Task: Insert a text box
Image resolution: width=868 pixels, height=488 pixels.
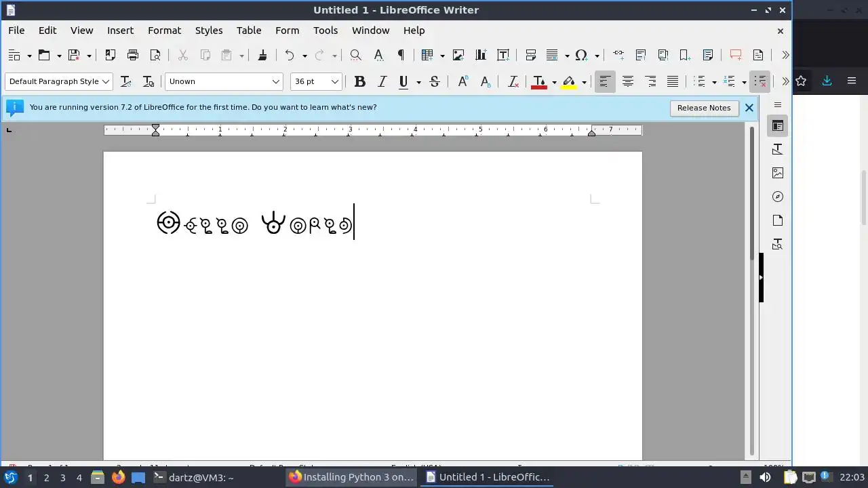Action: [x=503, y=55]
